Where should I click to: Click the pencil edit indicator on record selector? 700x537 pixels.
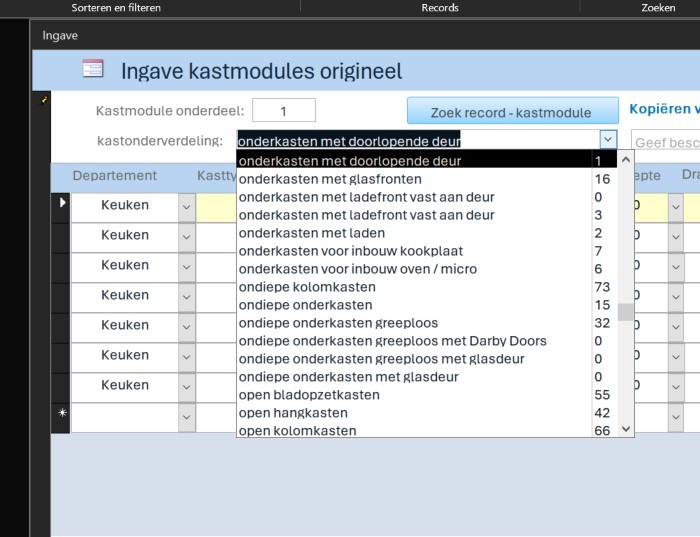44,100
